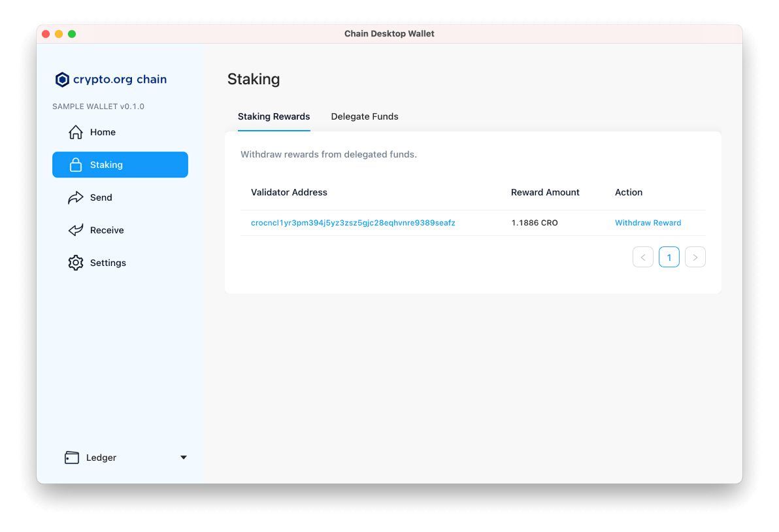Click the previous page chevron icon
The height and width of the screenshot is (532, 779).
[x=642, y=257]
